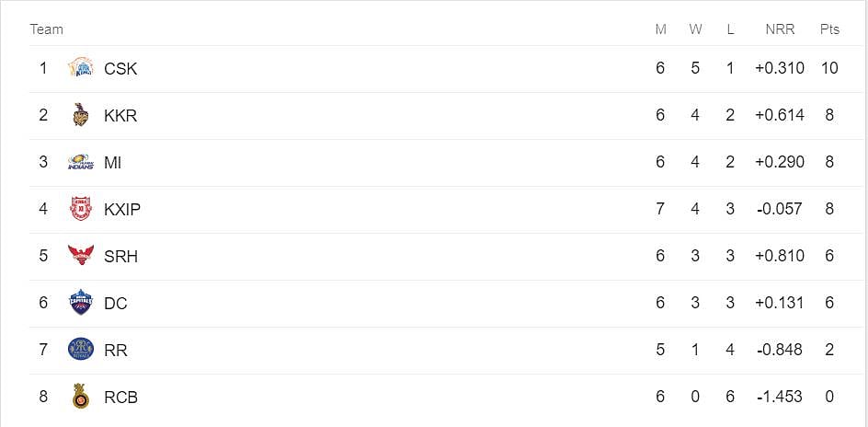
Task: Click the SRH team logo
Action: coord(81,256)
